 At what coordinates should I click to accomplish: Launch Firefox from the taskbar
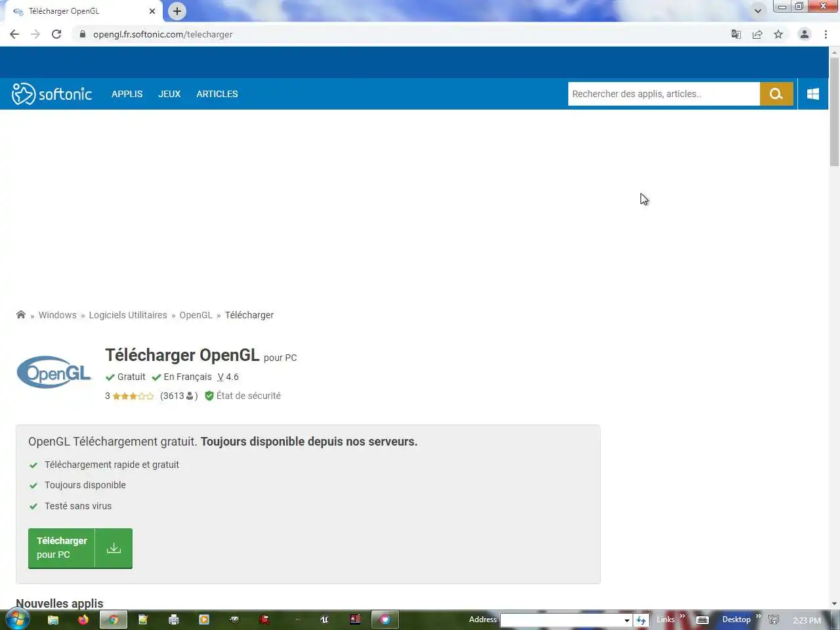[x=83, y=619]
